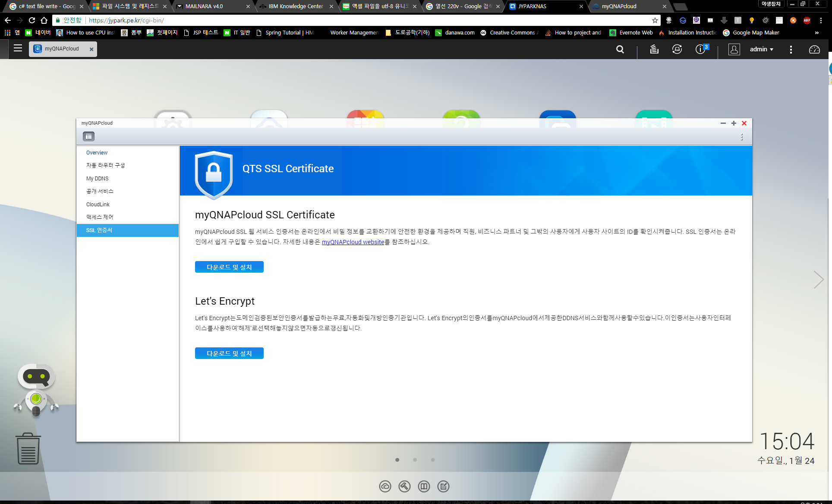Open the recycle bin trash icon on desktop
The height and width of the screenshot is (504, 832).
coord(28,449)
